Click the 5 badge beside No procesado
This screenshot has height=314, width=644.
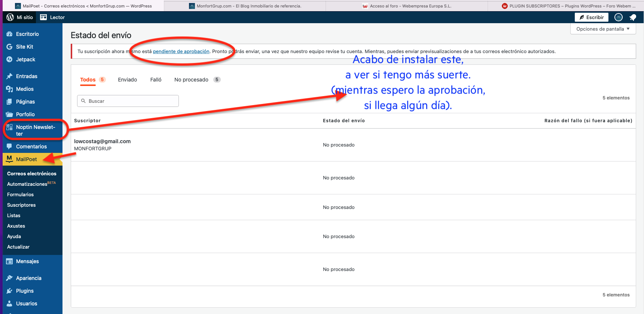(217, 80)
